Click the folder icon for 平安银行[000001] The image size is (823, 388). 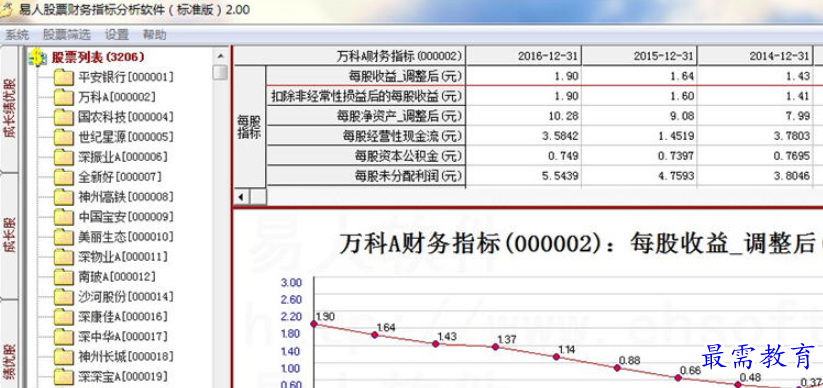pos(64,77)
